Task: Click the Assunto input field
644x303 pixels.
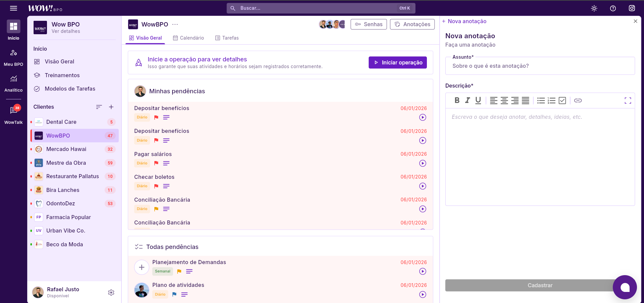Action: (x=540, y=66)
